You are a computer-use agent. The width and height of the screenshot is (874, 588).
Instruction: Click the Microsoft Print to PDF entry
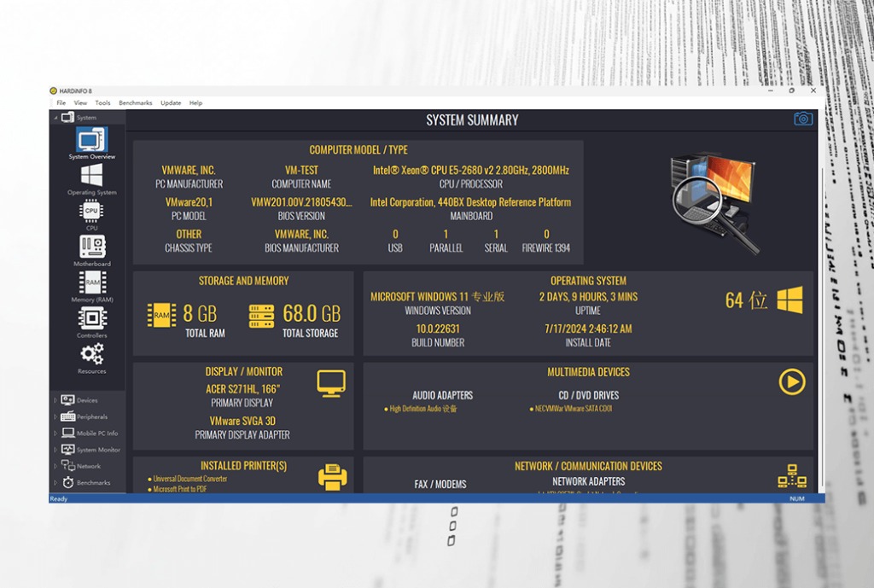[x=179, y=489]
